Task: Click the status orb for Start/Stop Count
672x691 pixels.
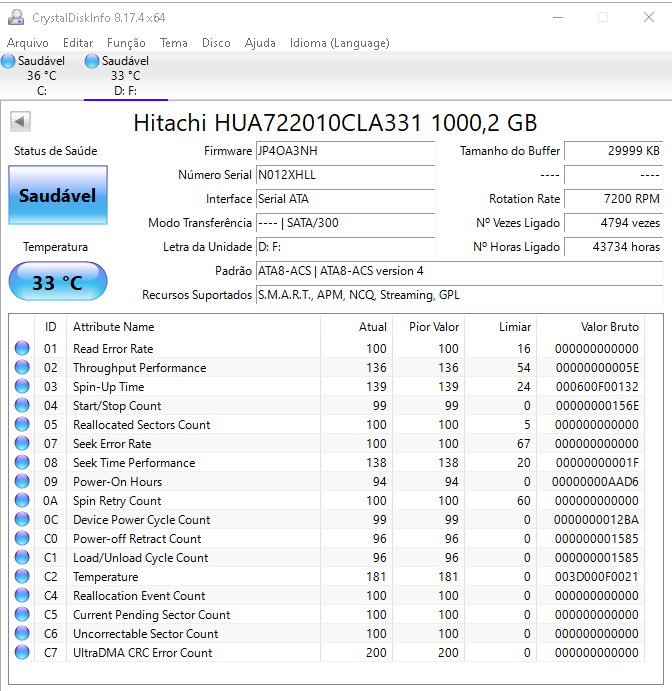Action: [x=22, y=405]
